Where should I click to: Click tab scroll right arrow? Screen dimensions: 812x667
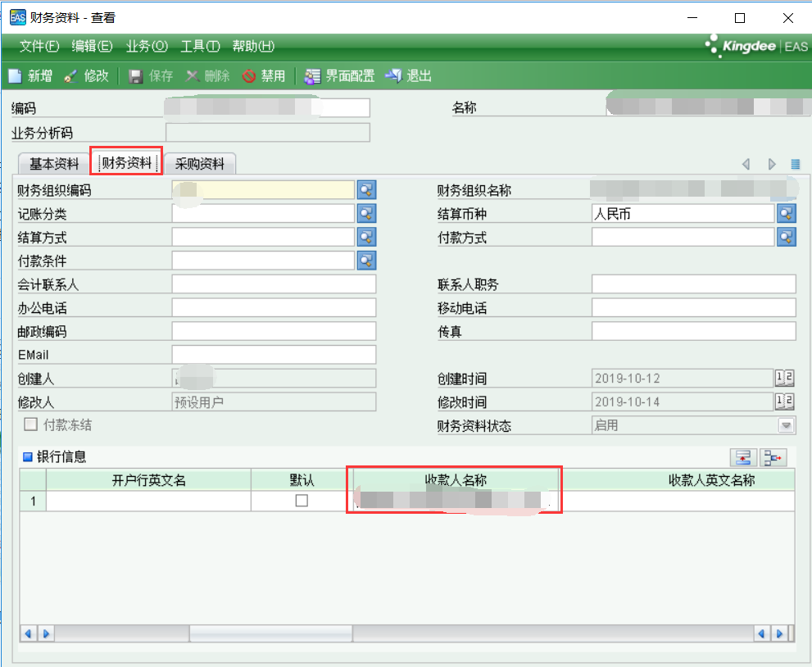(x=772, y=165)
